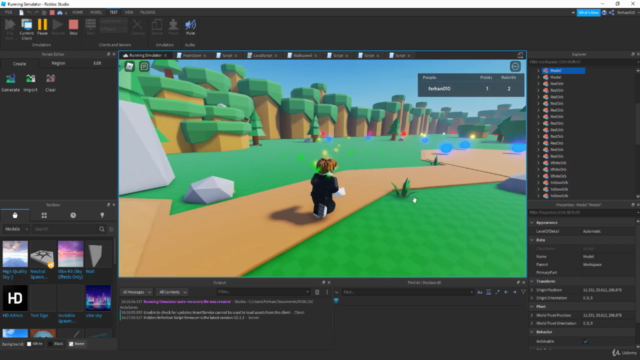Click the Toolbox search magnifier icon
Image resolution: width=640 pixels, height=360 pixels.
tap(102, 229)
